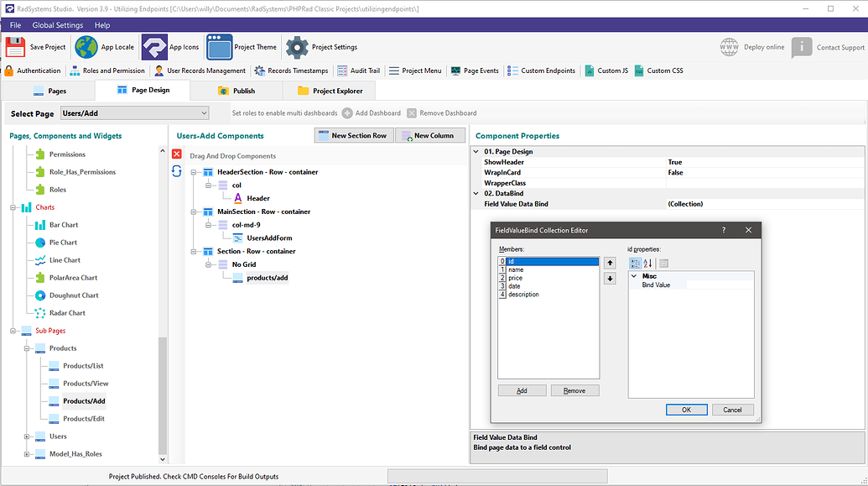
Task: Click the blue refresh components icon
Action: click(177, 171)
